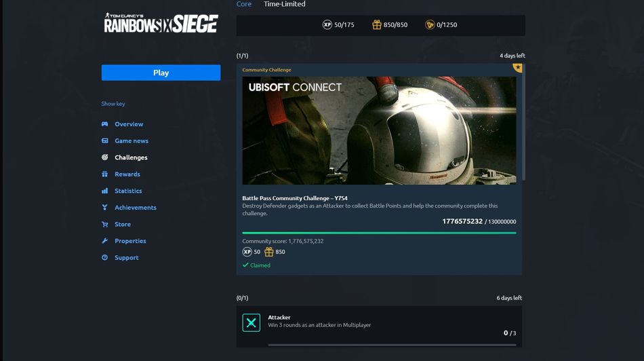Image resolution: width=644 pixels, height=361 pixels.
Task: Click the 1776575232 / 130000000 counter
Action: pos(479,221)
